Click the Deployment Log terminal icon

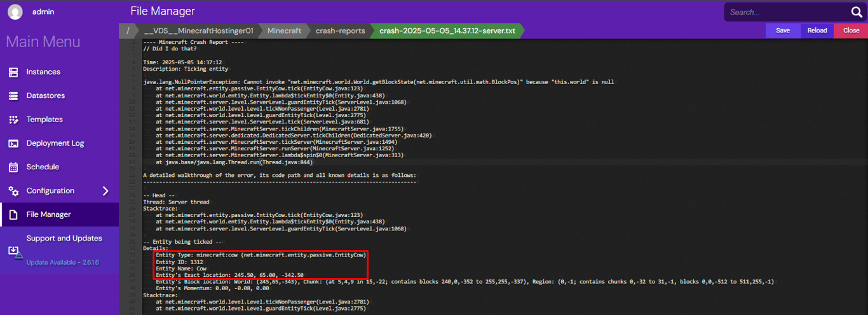(x=13, y=143)
